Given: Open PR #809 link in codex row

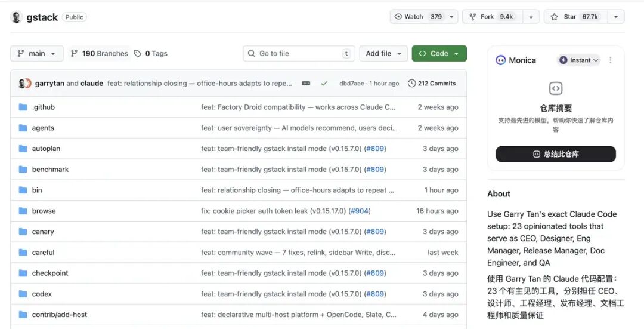Looking at the screenshot, I should point(375,294).
